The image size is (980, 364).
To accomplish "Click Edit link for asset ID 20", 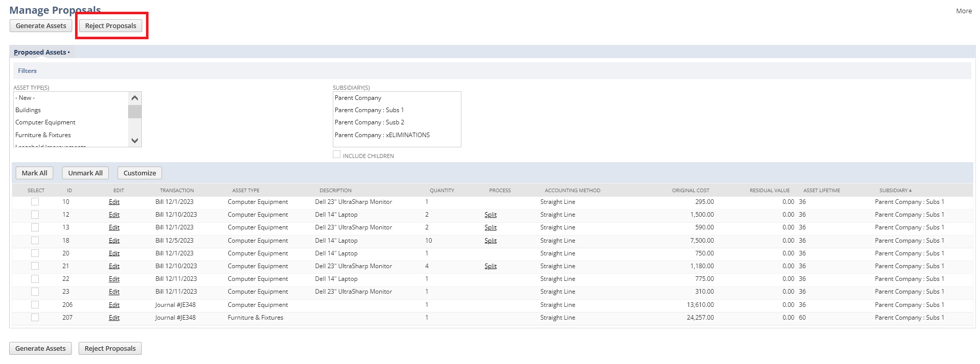I will (x=114, y=253).
